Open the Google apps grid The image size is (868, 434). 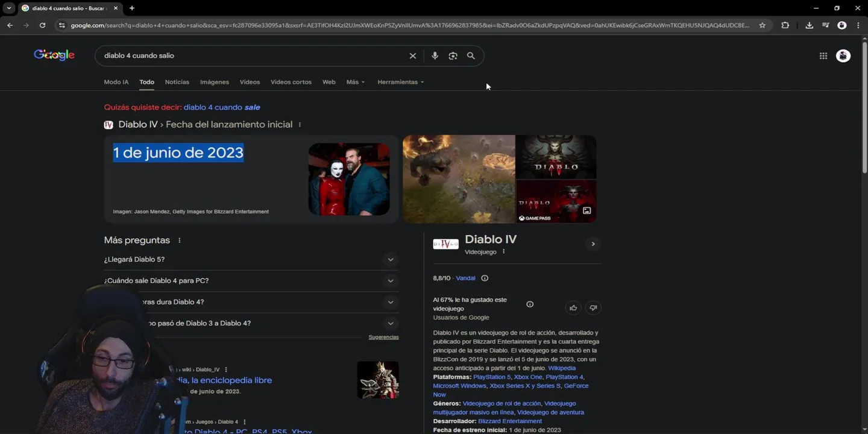click(823, 55)
